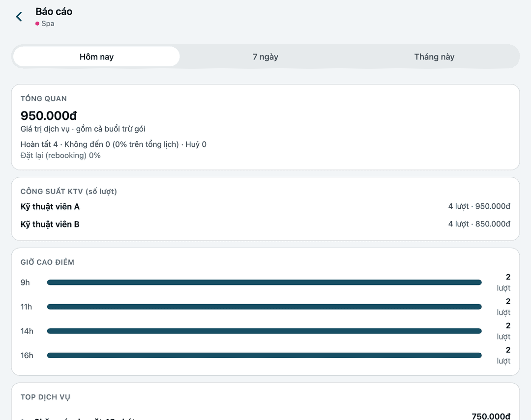Click the 9h hour label
Image resolution: width=531 pixels, height=420 pixels.
pos(25,282)
